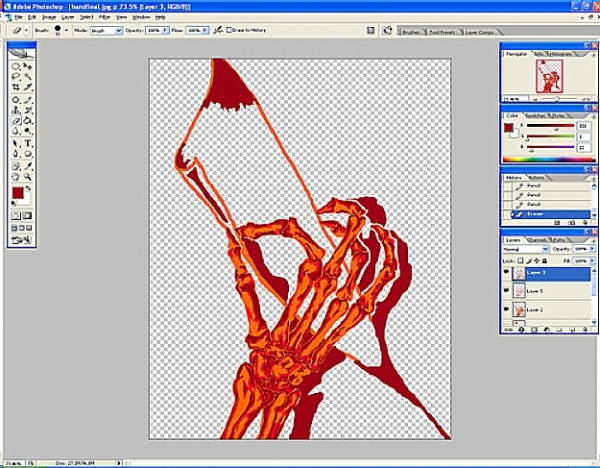Click the color spectrum ramp in Color panel

click(549, 159)
